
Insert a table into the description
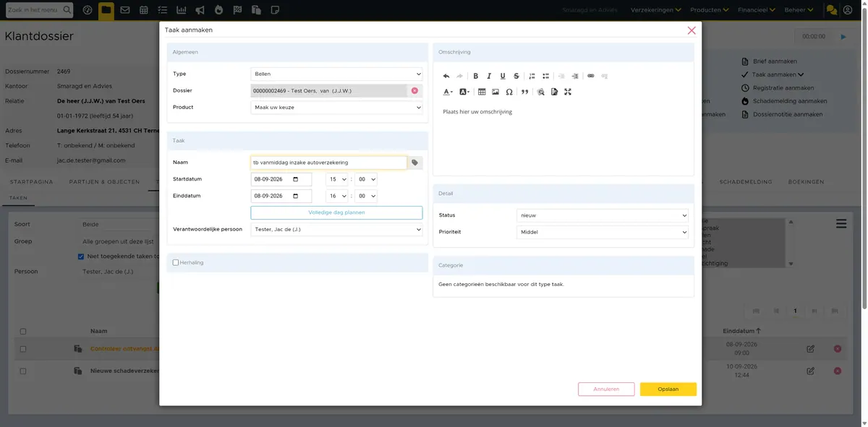(482, 92)
